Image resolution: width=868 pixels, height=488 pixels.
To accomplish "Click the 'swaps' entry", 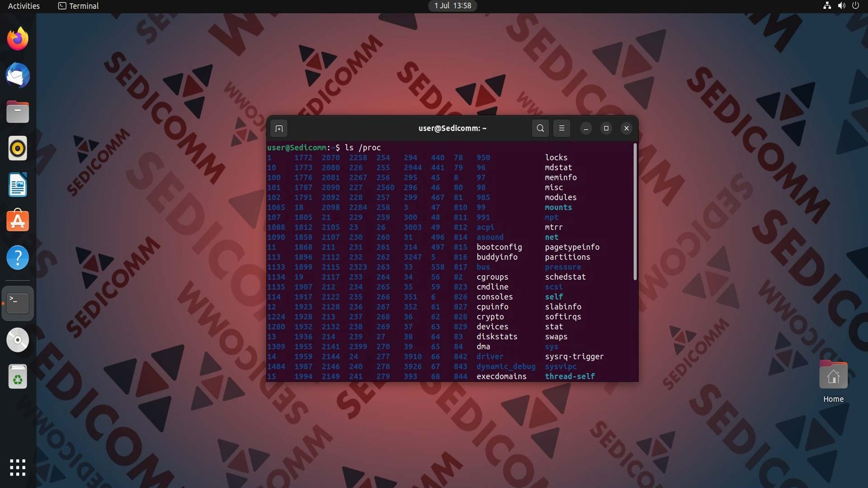I will click(556, 337).
